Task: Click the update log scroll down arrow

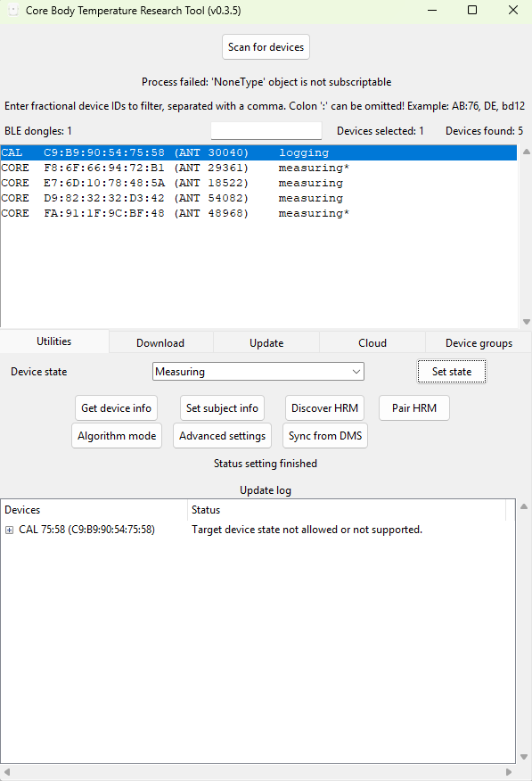Action: pos(524,757)
